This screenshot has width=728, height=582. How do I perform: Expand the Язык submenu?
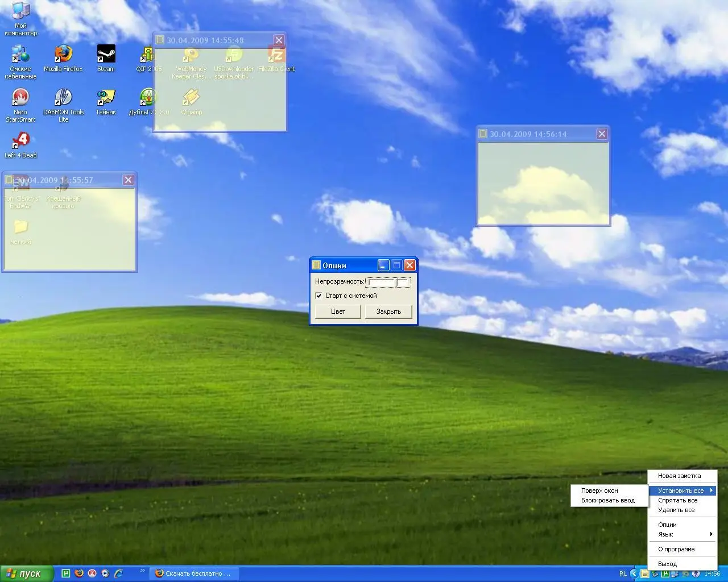pyautogui.click(x=682, y=534)
